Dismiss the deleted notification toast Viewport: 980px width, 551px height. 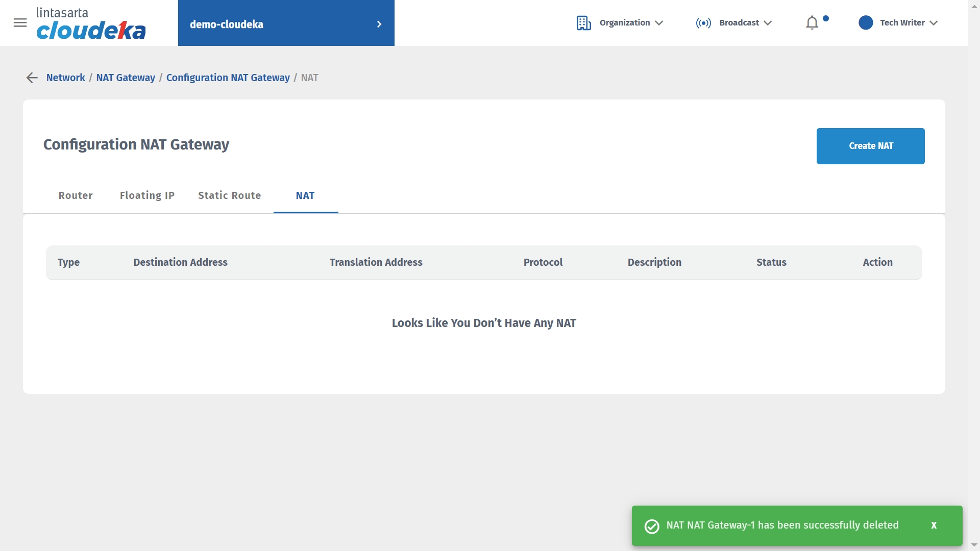point(934,525)
